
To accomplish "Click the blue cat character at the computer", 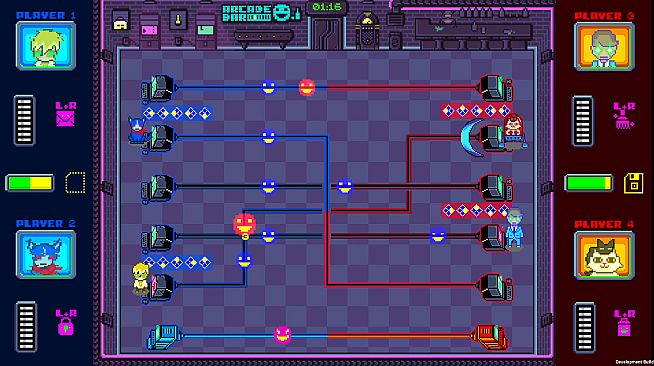I will (x=137, y=130).
